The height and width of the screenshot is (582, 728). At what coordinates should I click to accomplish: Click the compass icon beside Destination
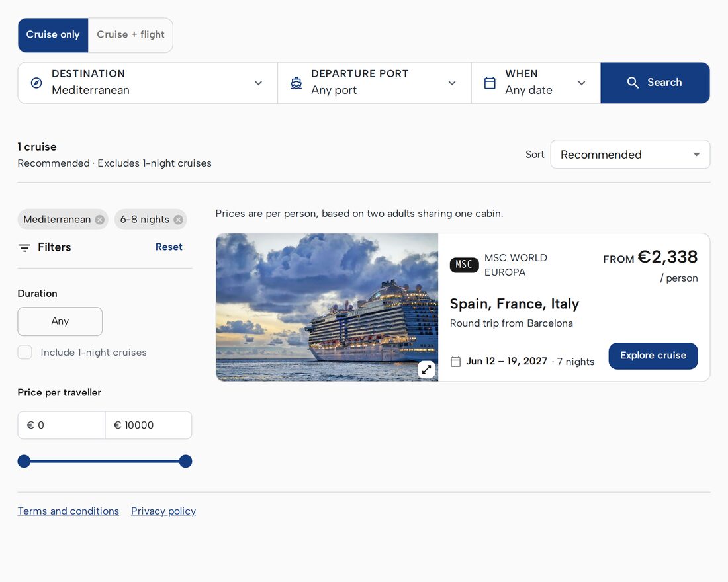[x=36, y=83]
